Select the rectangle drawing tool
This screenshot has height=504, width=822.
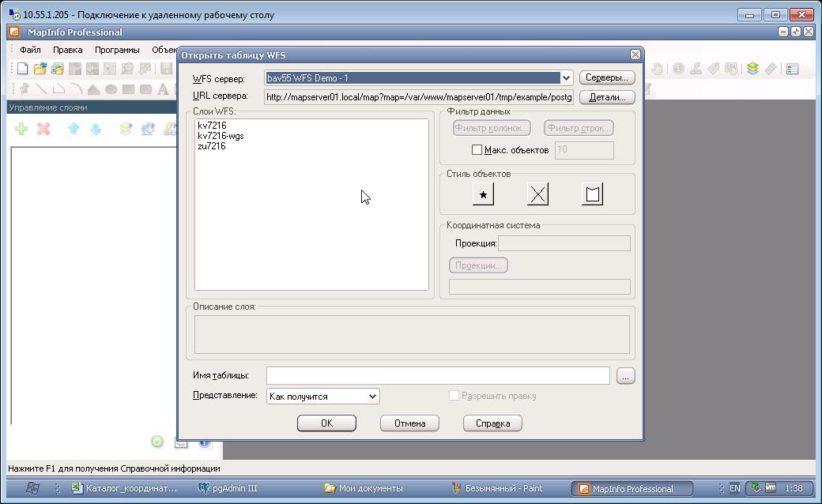coord(128,89)
